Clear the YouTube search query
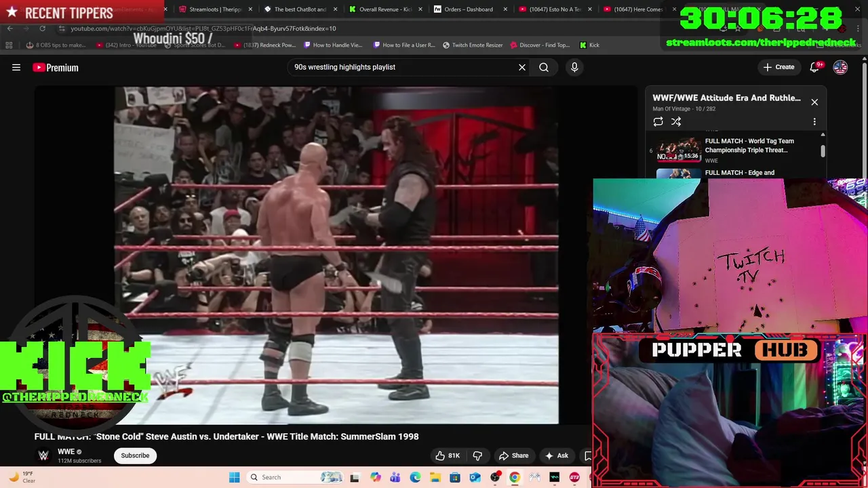The image size is (868, 488). point(522,67)
